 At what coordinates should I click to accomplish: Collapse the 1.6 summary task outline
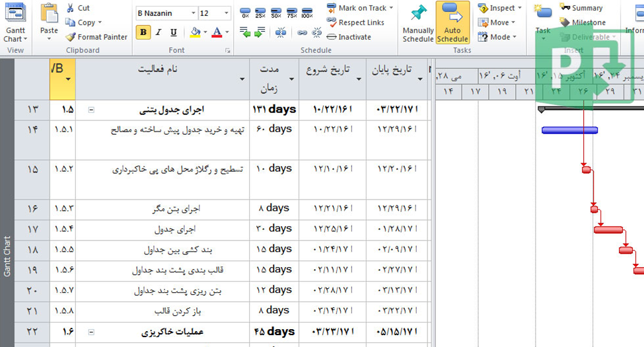(x=91, y=332)
